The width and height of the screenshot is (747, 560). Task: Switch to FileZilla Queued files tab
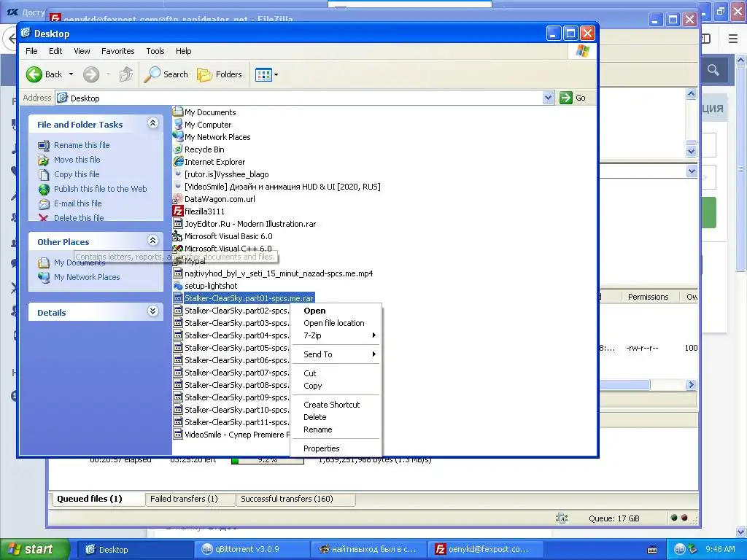(x=97, y=499)
